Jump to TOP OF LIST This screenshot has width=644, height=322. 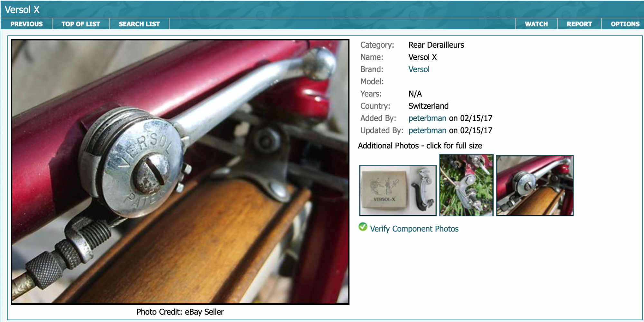coord(81,24)
